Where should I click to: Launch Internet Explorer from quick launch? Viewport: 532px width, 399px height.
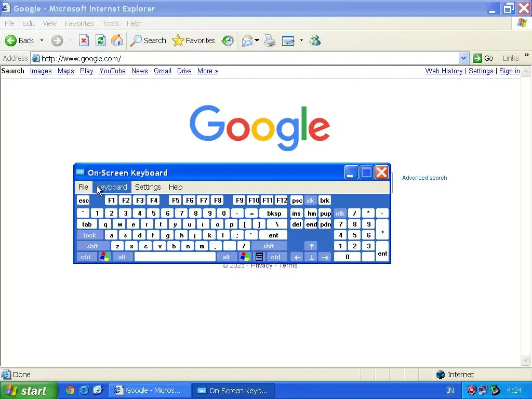pos(84,390)
